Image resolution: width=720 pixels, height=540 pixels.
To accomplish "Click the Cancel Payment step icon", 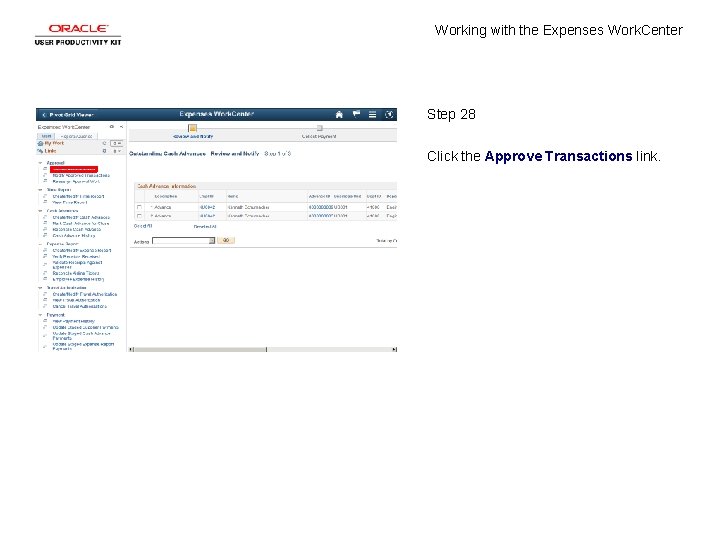I will pyautogui.click(x=320, y=128).
